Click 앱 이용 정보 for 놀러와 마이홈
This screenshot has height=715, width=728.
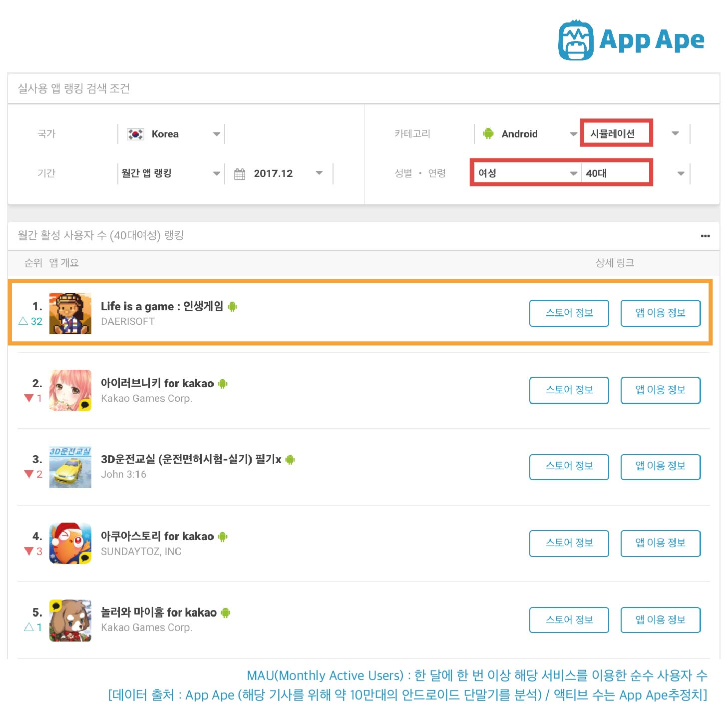[x=661, y=620]
